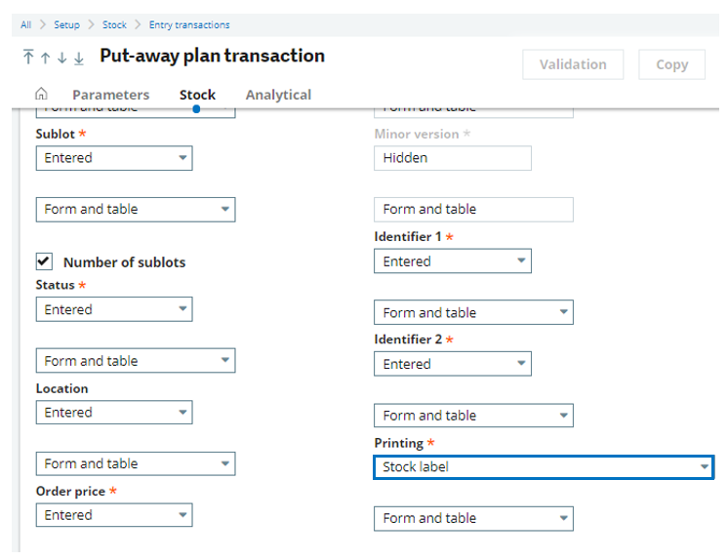Select the Stock tab

pos(197,95)
